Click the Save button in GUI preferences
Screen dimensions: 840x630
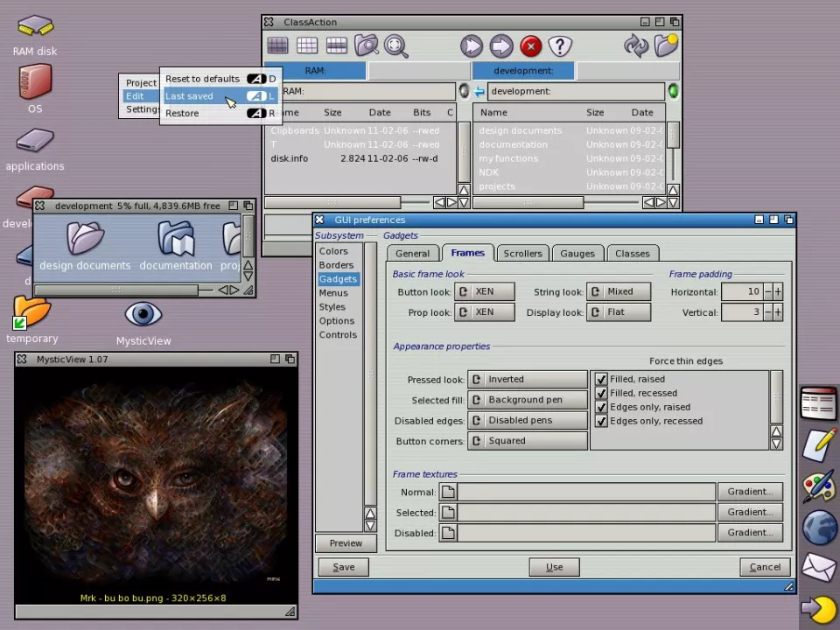point(343,567)
